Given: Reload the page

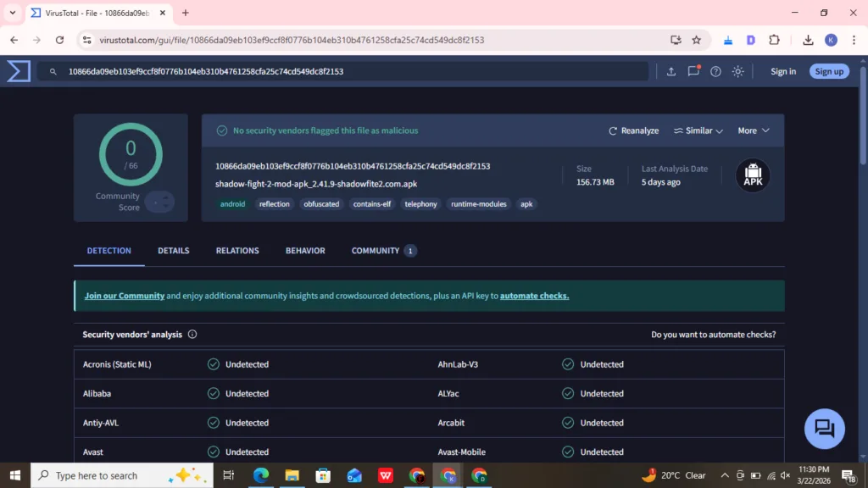Looking at the screenshot, I should click(x=60, y=40).
